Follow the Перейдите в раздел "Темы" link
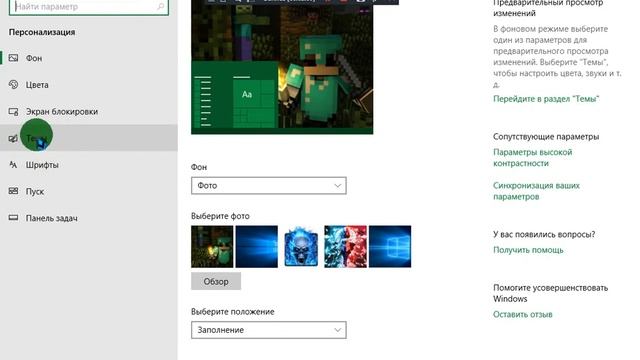This screenshot has height=360, width=640. [x=546, y=99]
